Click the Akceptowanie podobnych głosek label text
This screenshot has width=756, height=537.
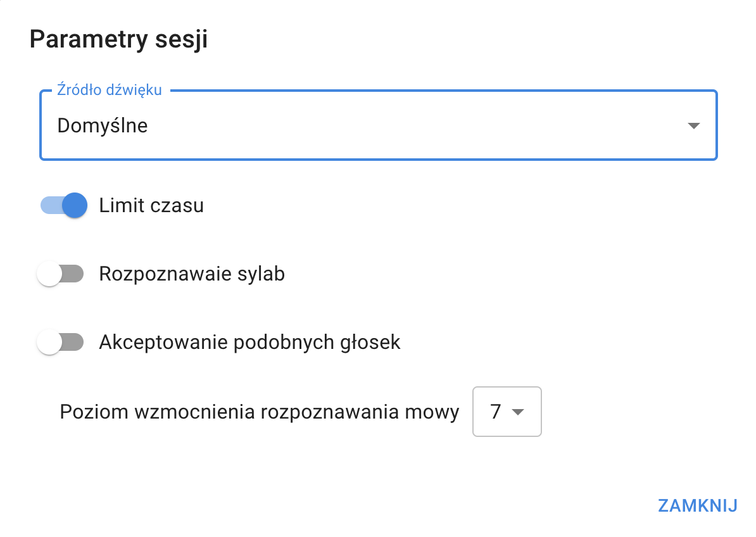[x=249, y=343]
